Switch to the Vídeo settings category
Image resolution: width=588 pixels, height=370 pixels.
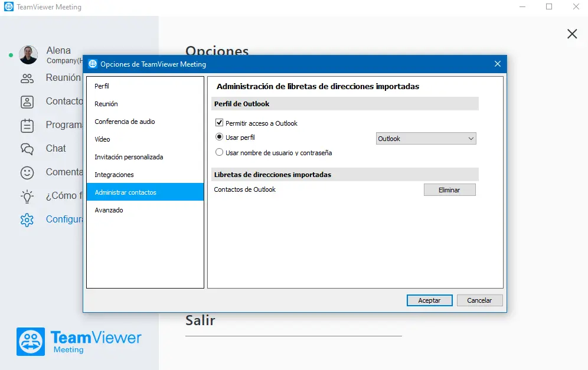(145, 139)
